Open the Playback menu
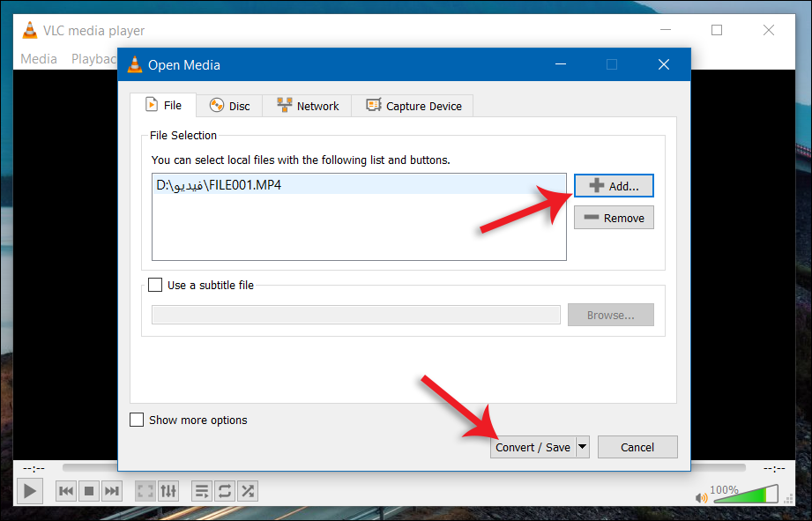812x521 pixels. click(x=93, y=59)
